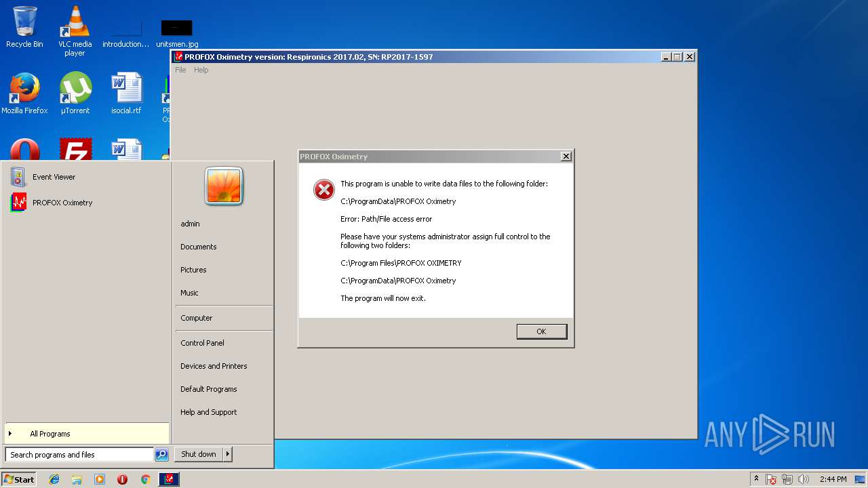Screen dimensions: 868x488
Task: Select the Mozilla Firefox desktop icon
Action: point(24,94)
